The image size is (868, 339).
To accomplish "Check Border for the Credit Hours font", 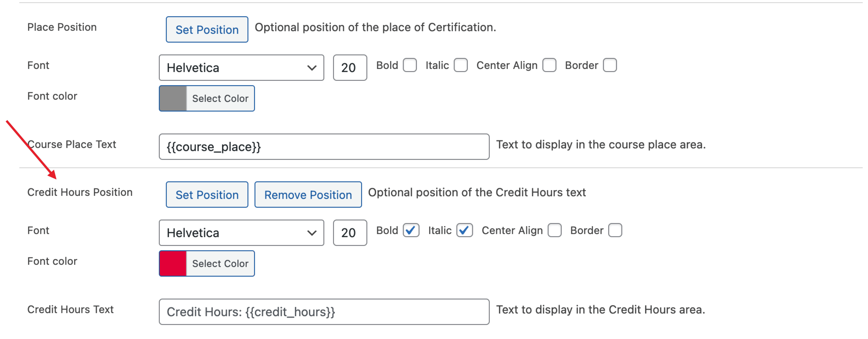I will (615, 230).
